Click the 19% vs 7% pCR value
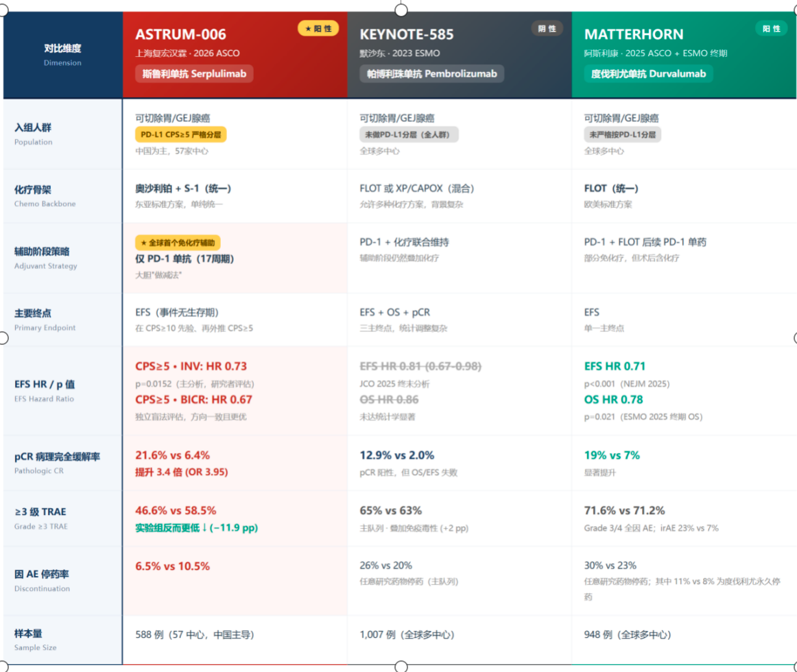Screen dimensions: 797x672 pyautogui.click(x=612, y=455)
